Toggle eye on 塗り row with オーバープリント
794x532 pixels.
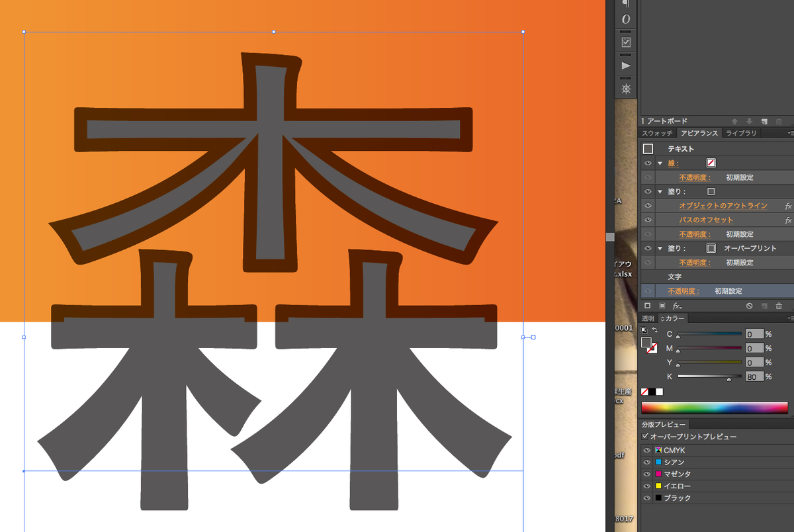coord(648,249)
